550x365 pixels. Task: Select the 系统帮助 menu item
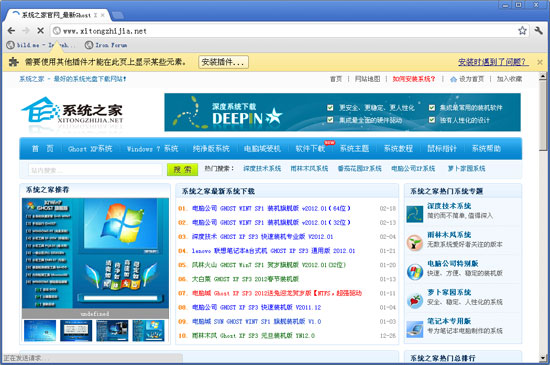point(486,149)
